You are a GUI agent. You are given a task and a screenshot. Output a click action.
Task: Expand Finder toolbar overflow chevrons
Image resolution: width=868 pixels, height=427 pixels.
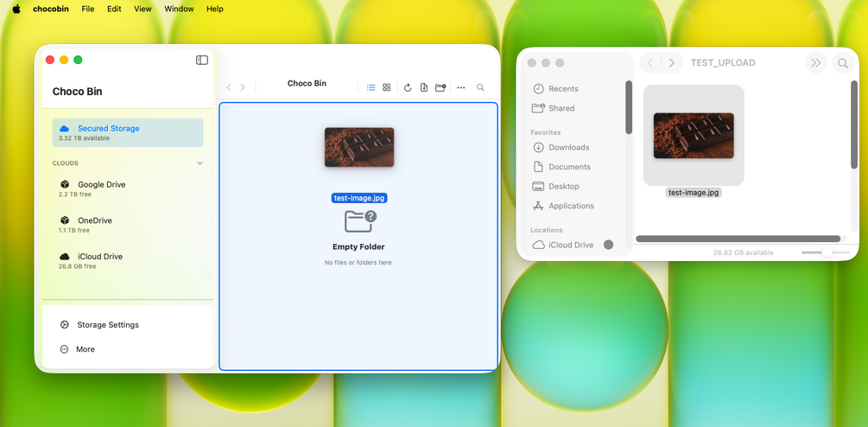815,63
